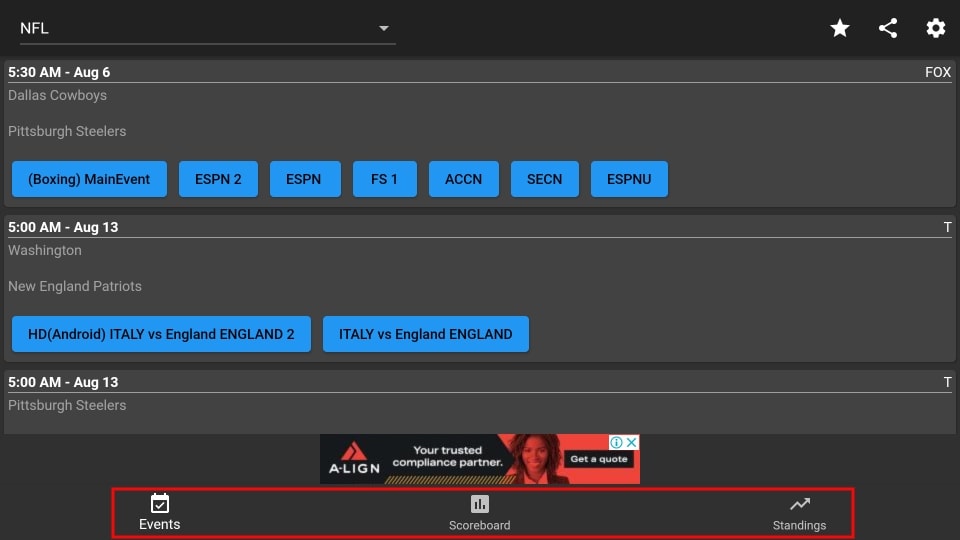960x540 pixels.
Task: Choose the FS 1 channel button
Action: (384, 179)
